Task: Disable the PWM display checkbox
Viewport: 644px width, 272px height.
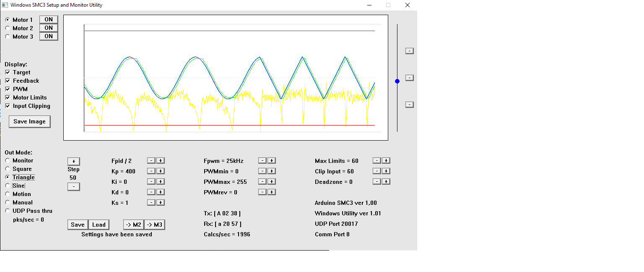Action: [x=8, y=89]
